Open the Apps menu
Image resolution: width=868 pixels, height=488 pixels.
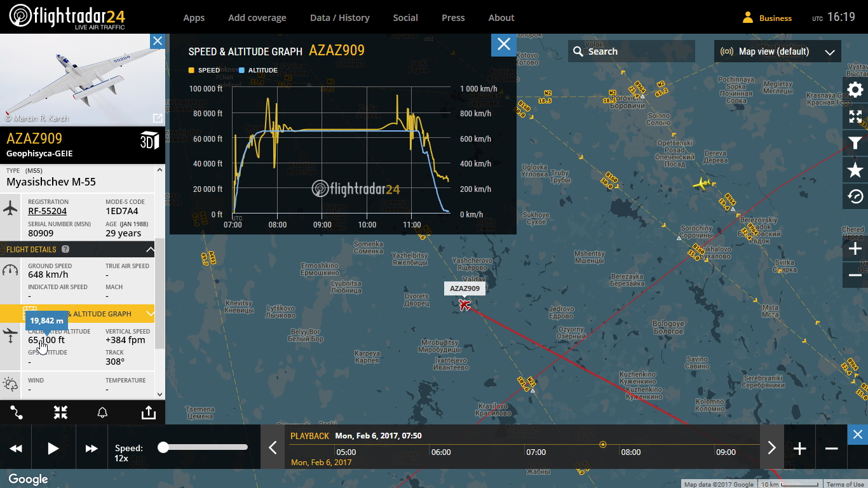click(x=194, y=18)
